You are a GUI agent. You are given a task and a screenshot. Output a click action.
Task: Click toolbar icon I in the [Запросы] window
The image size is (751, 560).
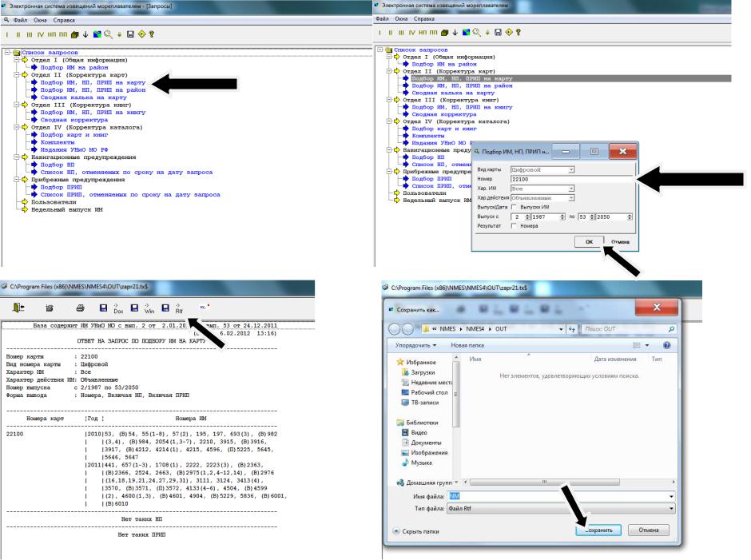tap(7, 34)
